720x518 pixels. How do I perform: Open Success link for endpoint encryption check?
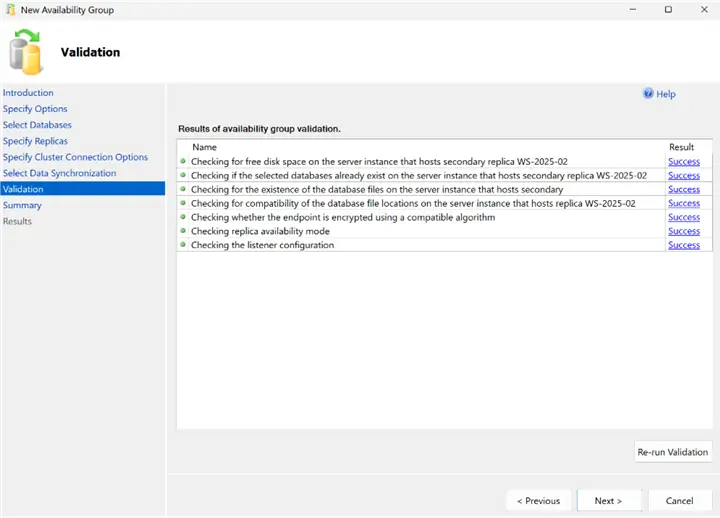(x=684, y=217)
